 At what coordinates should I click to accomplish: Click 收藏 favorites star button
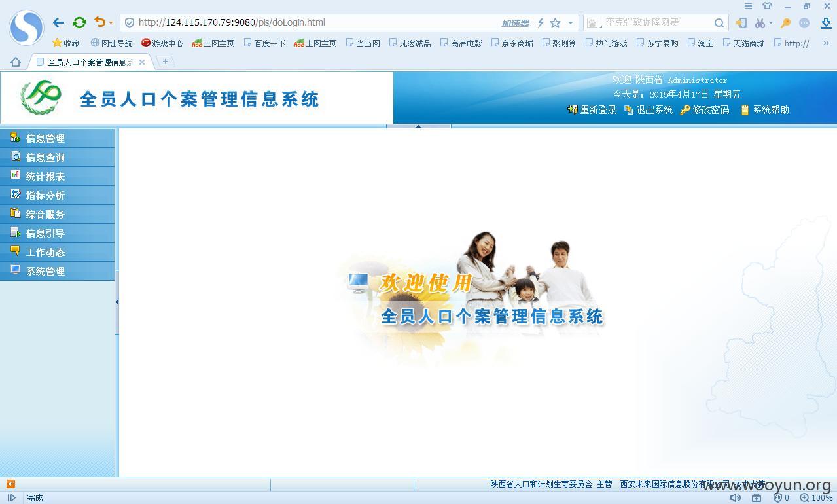coord(66,43)
